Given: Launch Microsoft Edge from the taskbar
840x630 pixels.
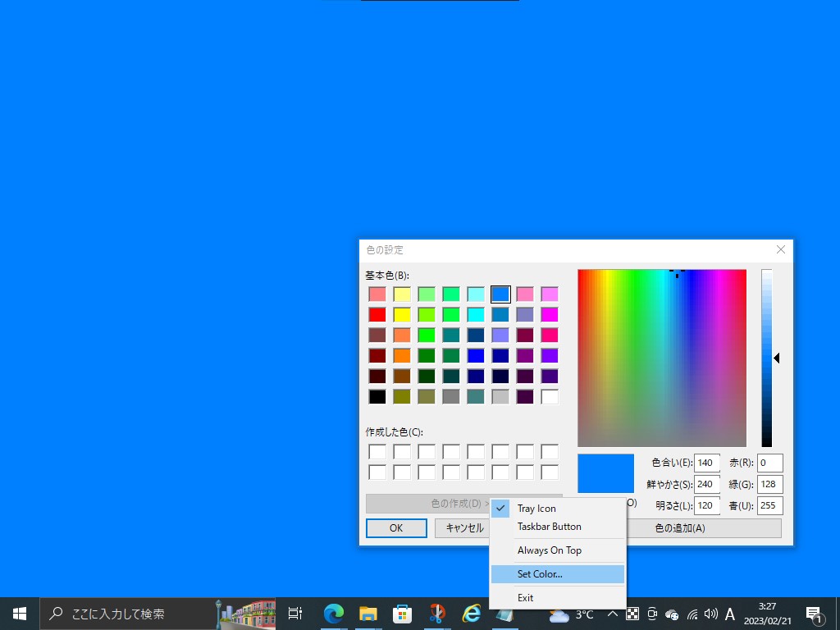Looking at the screenshot, I should (x=334, y=614).
